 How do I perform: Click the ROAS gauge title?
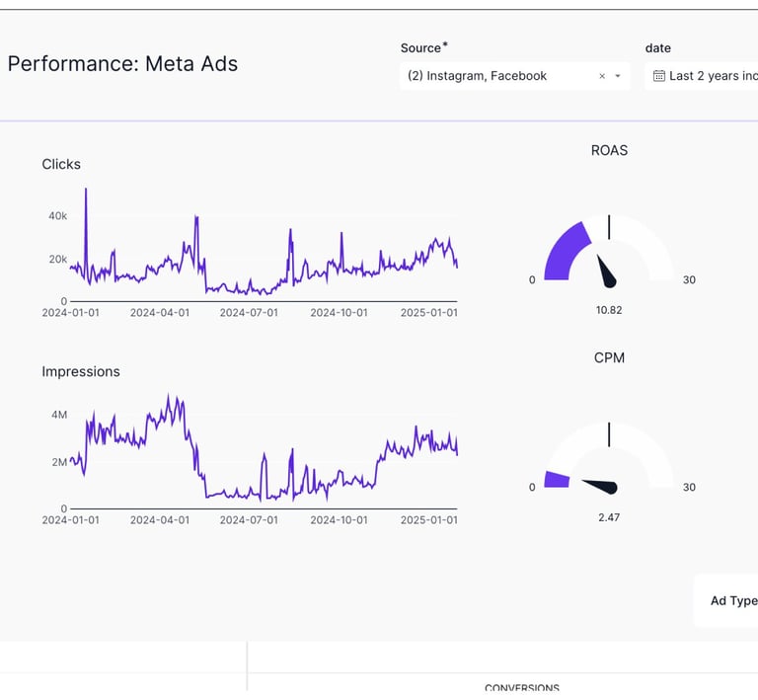pos(609,150)
